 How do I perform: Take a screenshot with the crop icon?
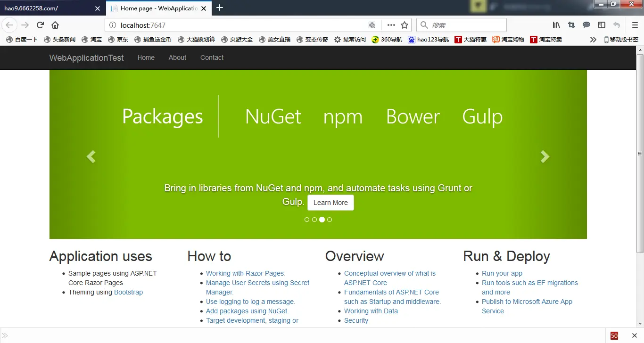coord(571,25)
